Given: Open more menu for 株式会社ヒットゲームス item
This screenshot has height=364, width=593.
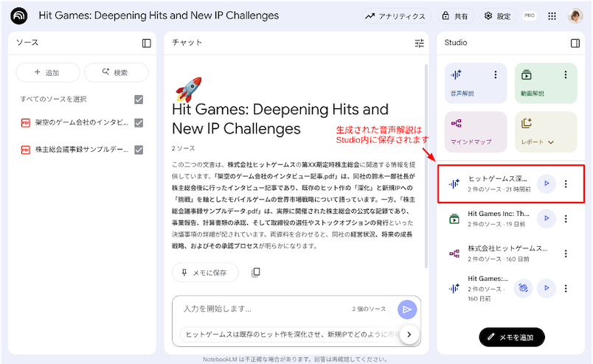Looking at the screenshot, I should 566,253.
